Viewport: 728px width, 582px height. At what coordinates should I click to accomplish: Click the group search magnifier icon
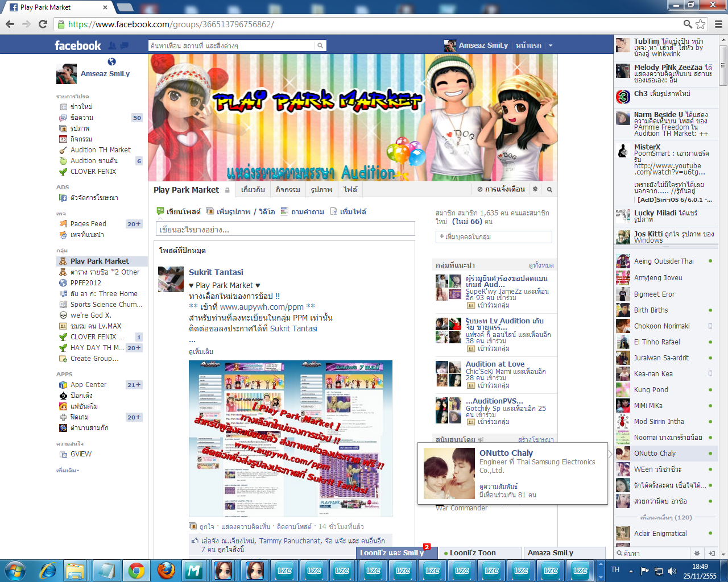549,189
